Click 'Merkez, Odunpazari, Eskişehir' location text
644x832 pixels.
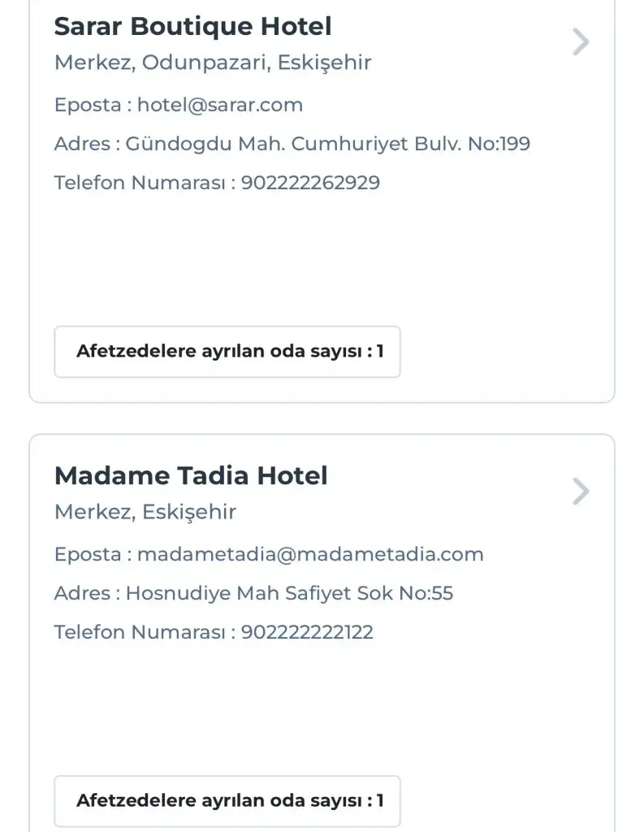[213, 63]
